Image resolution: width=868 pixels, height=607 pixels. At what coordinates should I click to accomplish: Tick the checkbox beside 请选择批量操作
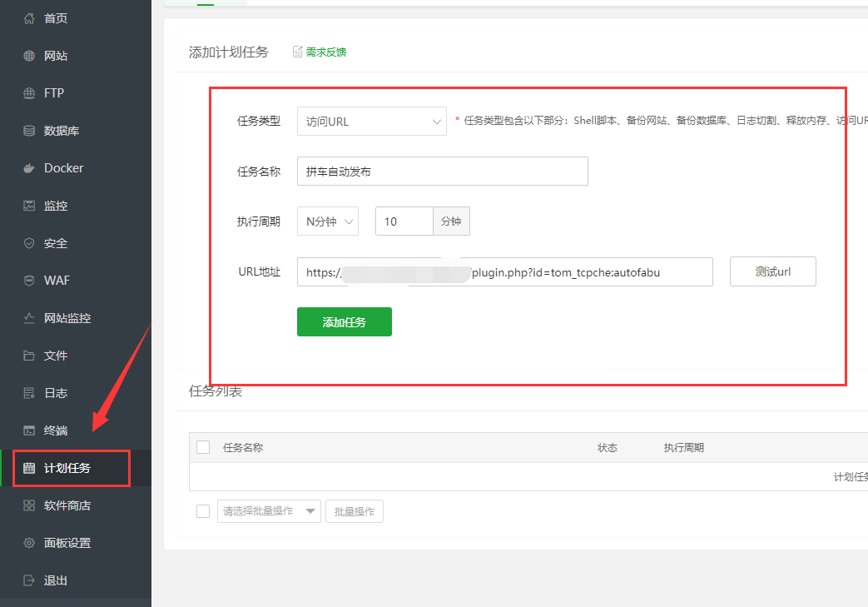(x=203, y=511)
